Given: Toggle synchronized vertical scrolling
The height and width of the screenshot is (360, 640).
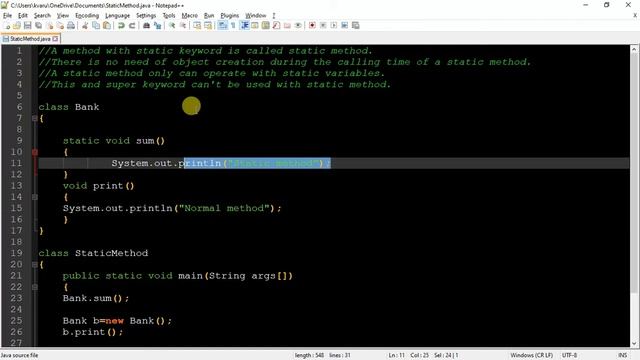Looking at the screenshot, I should (198, 25).
